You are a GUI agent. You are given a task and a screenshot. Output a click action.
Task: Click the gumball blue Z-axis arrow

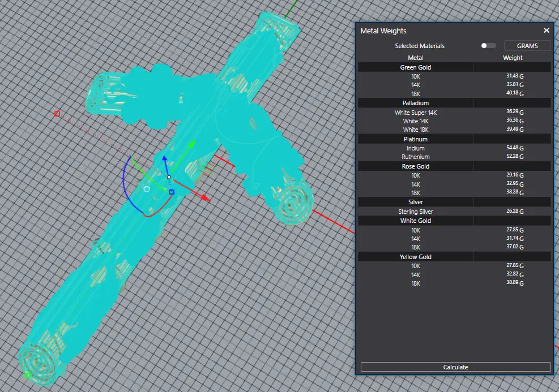tap(164, 160)
